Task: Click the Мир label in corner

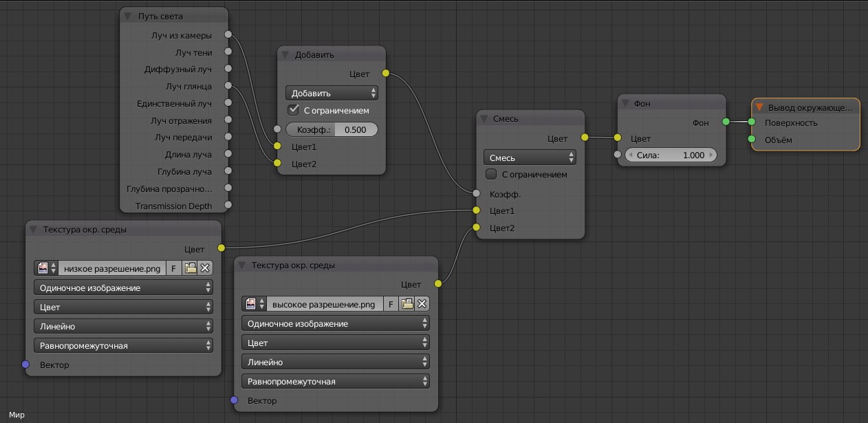Action: coord(17,415)
